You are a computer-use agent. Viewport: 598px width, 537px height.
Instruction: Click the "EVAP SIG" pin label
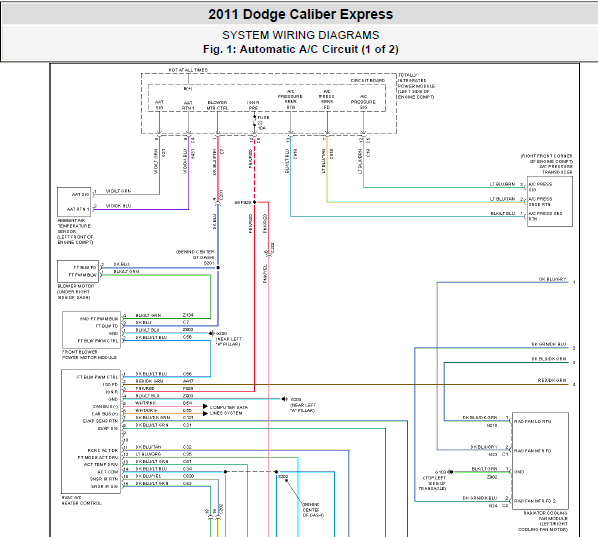point(108,429)
